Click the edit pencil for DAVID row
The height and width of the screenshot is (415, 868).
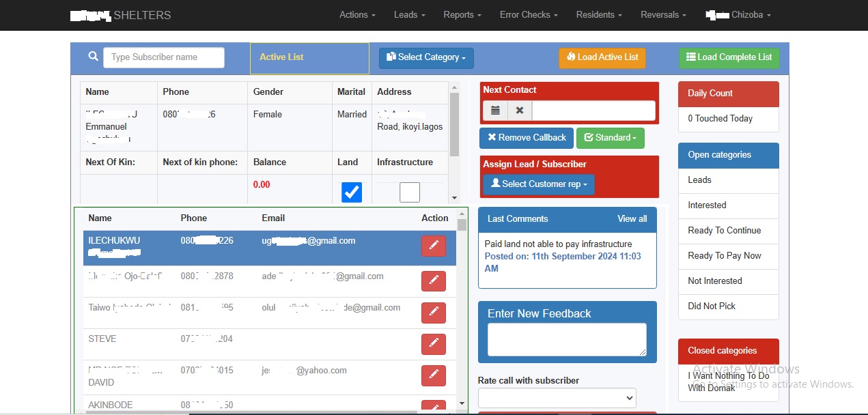coord(433,375)
